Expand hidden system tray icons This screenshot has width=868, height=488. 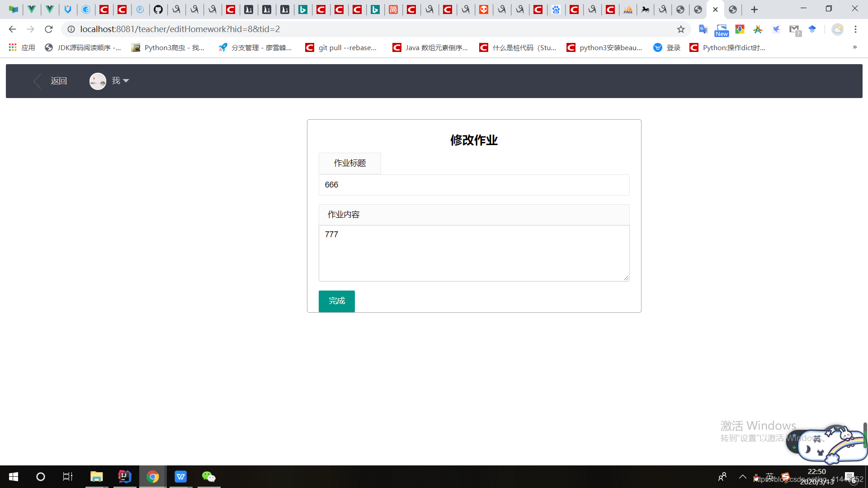[x=743, y=476]
